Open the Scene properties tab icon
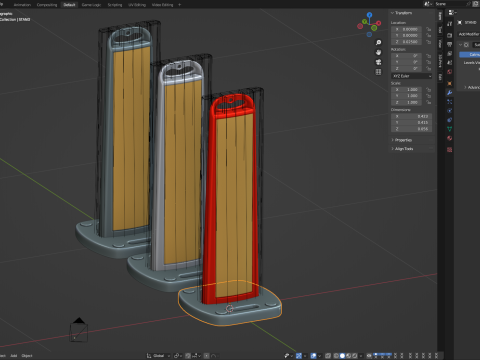 449,62
